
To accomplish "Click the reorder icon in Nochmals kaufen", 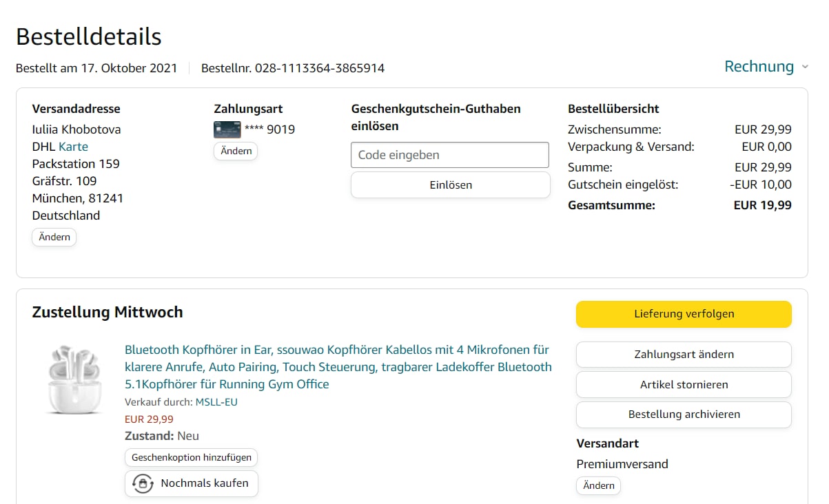I will pos(143,483).
